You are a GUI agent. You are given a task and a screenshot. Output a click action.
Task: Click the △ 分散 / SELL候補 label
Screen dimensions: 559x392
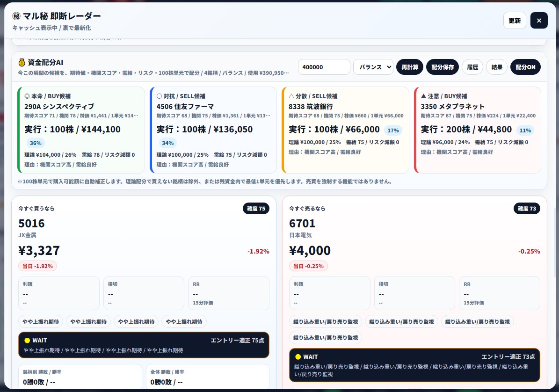click(313, 96)
